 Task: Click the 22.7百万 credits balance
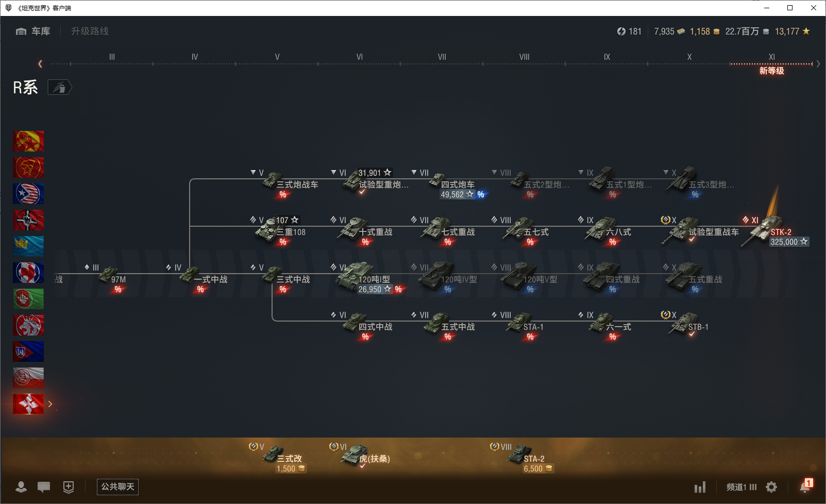coord(747,31)
